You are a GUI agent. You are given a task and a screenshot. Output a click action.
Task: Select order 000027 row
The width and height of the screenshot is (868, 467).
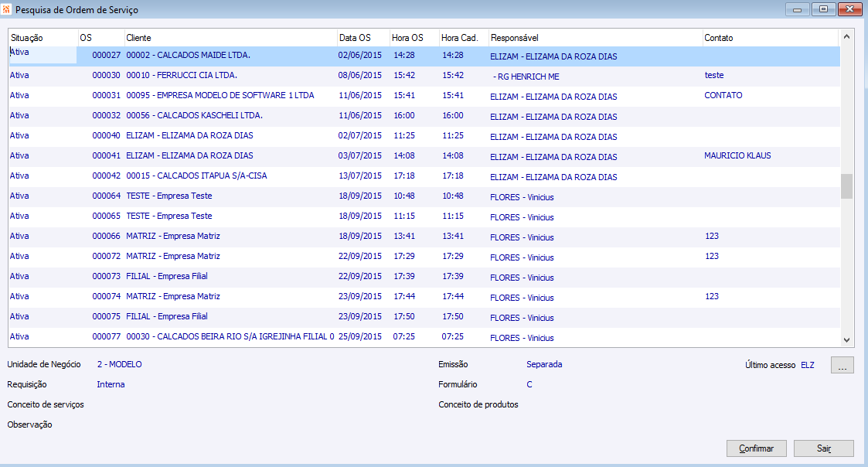point(424,56)
